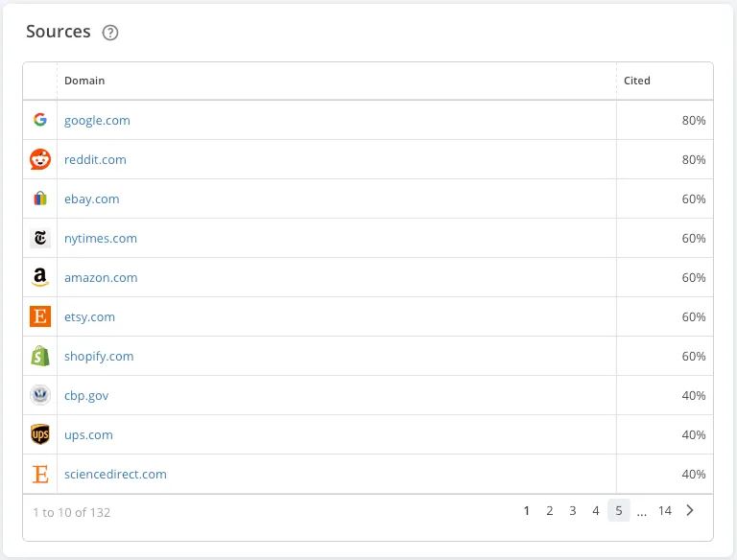Click the Sources help question mark icon
Image resolution: width=737 pixels, height=560 pixels.
click(x=110, y=33)
